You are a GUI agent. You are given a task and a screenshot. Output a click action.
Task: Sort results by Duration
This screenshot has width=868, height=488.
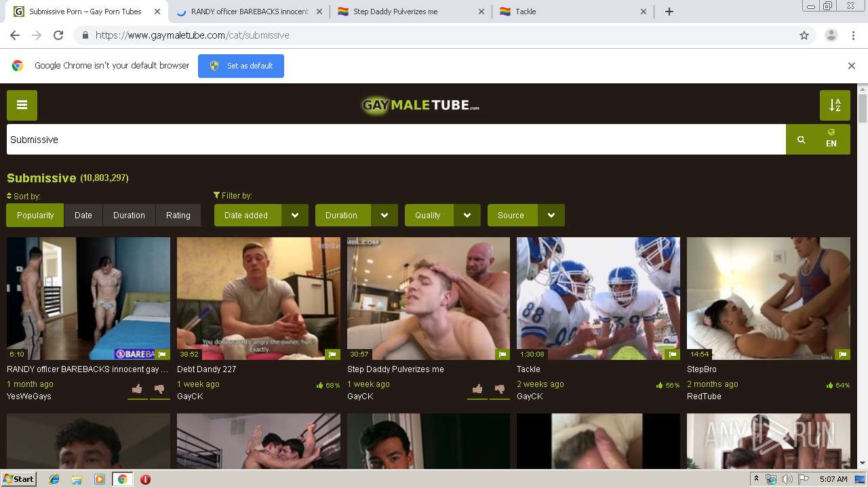129,216
